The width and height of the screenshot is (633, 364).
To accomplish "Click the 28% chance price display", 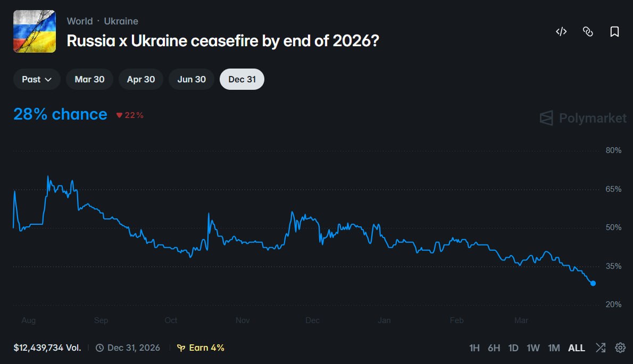I will pos(60,114).
